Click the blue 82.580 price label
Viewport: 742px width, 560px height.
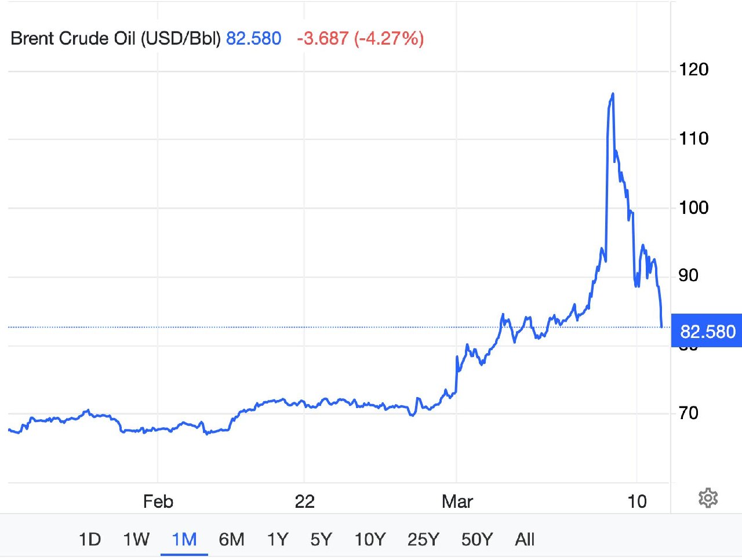(x=707, y=332)
